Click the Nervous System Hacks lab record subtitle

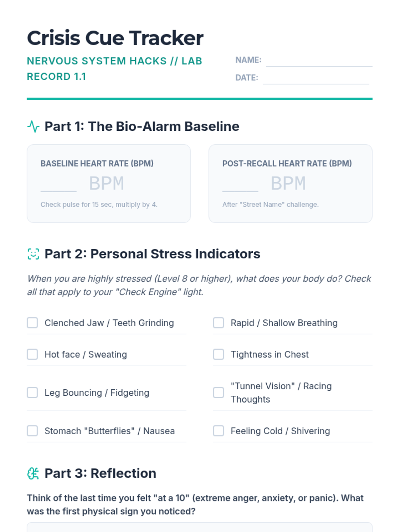pyautogui.click(x=114, y=68)
